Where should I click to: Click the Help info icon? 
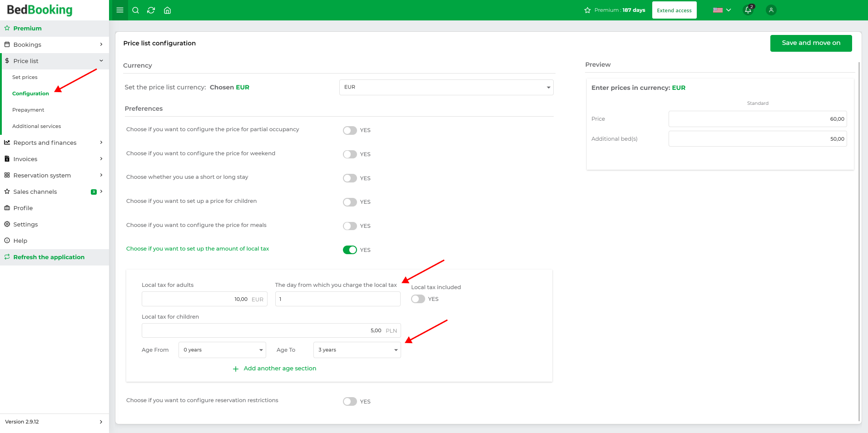point(7,241)
